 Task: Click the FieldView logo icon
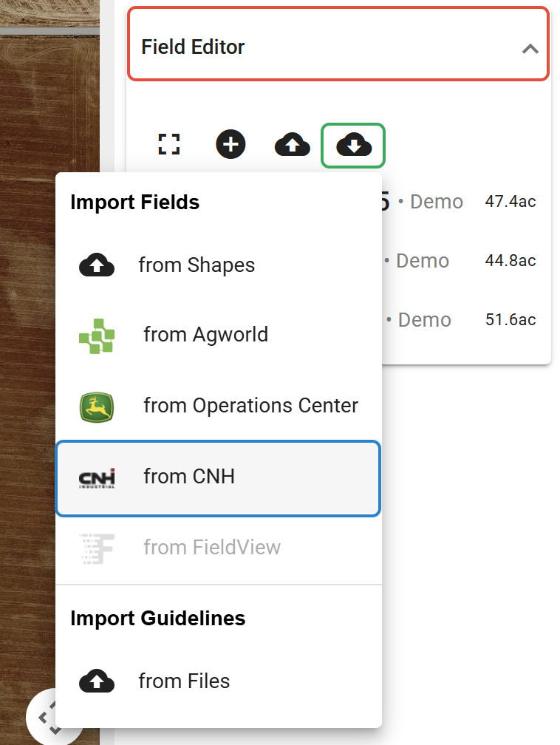(x=97, y=548)
